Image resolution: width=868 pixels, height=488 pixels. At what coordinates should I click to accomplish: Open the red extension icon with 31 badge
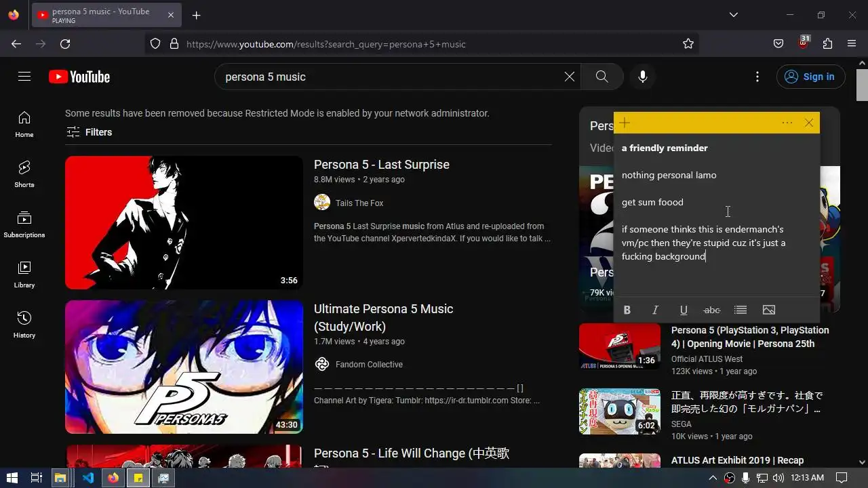[804, 43]
